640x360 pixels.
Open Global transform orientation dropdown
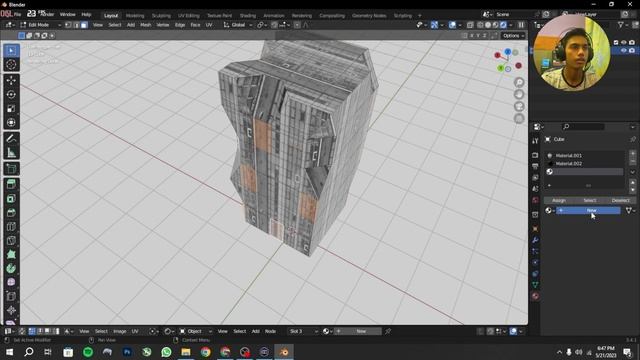[238, 25]
